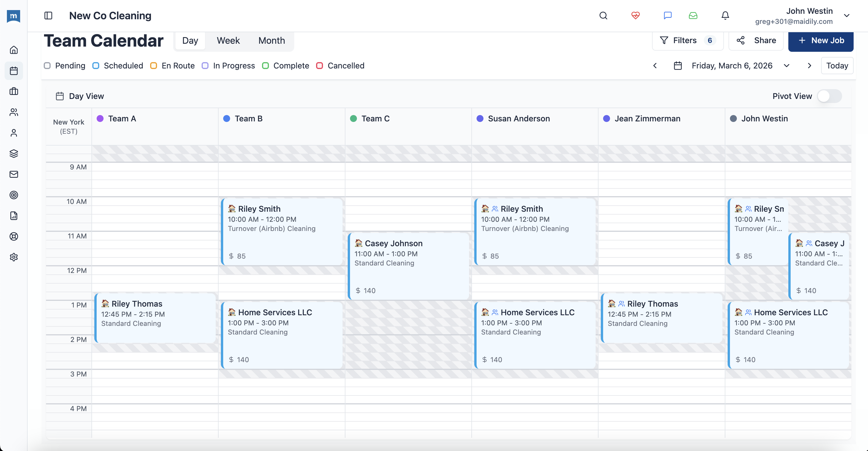
Task: Select the Month view tab
Action: 272,41
